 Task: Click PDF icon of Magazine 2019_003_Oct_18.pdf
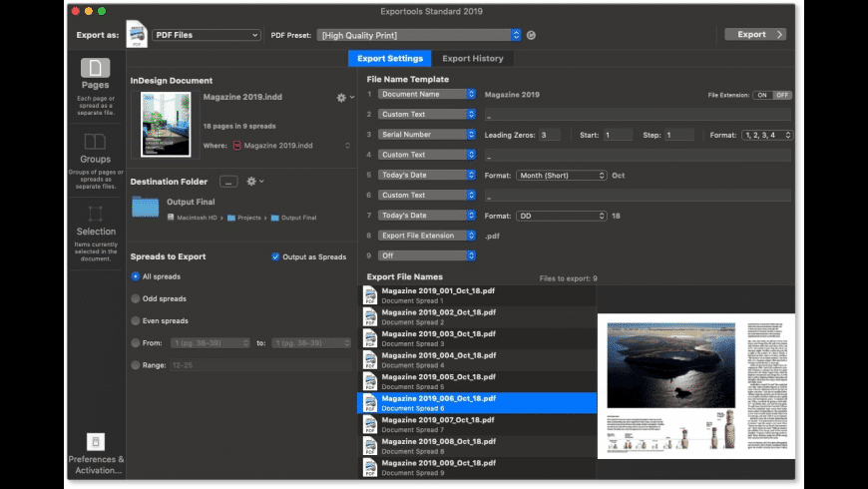click(x=370, y=338)
